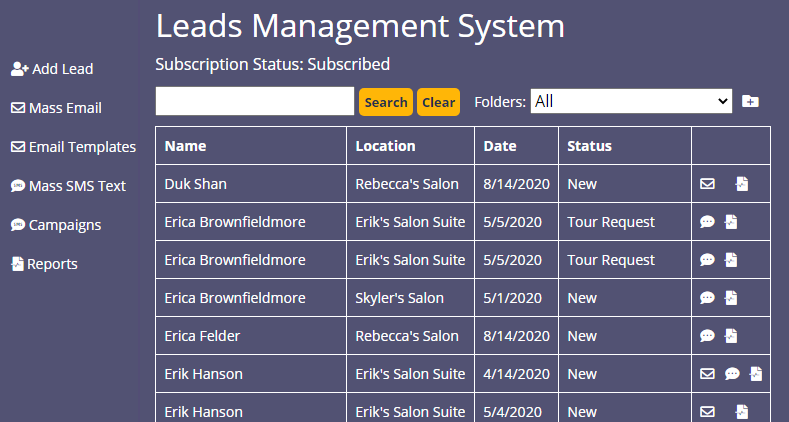
Task: Click the SMS icon for Erik Hanson 4/14/2020
Action: pos(732,374)
